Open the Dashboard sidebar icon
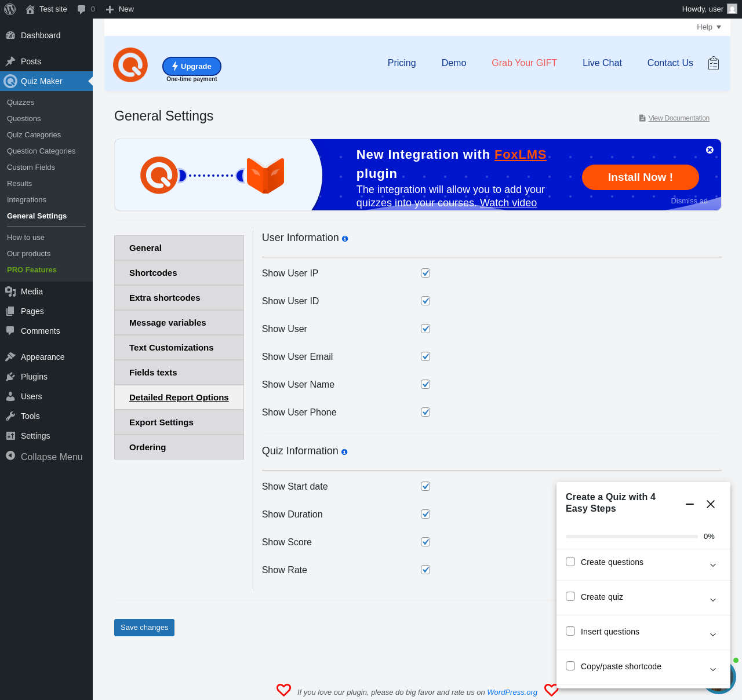The width and height of the screenshot is (742, 700). 10,35
